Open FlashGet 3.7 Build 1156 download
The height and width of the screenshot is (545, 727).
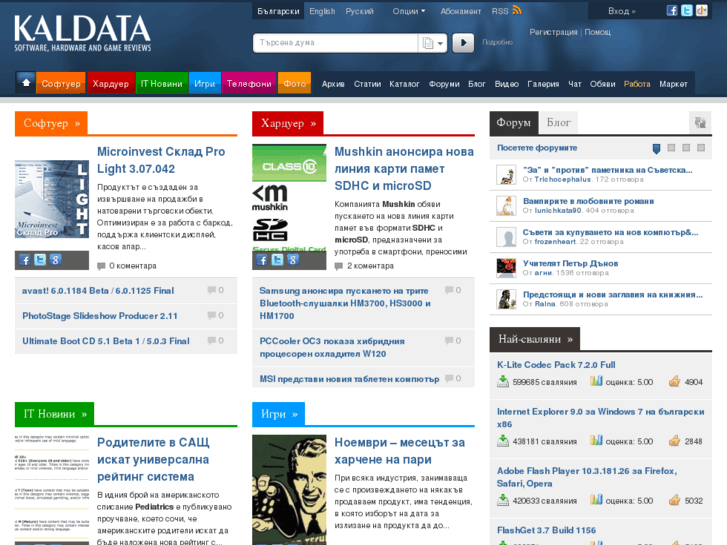click(546, 530)
